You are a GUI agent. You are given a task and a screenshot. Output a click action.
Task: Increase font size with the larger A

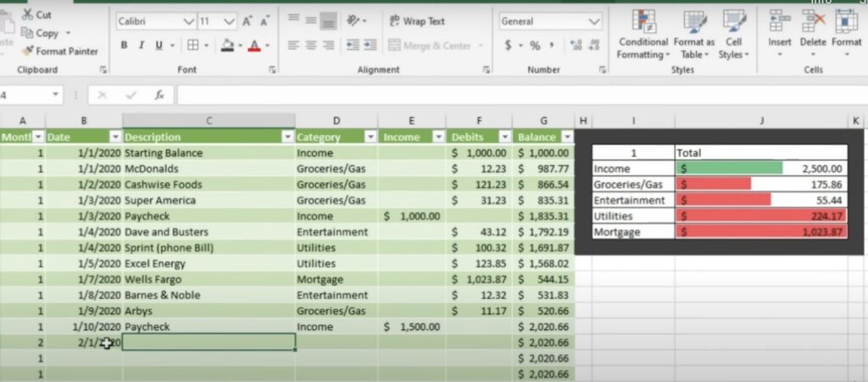248,21
